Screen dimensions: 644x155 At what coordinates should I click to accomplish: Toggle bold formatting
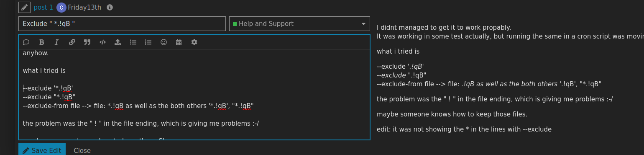click(x=41, y=42)
